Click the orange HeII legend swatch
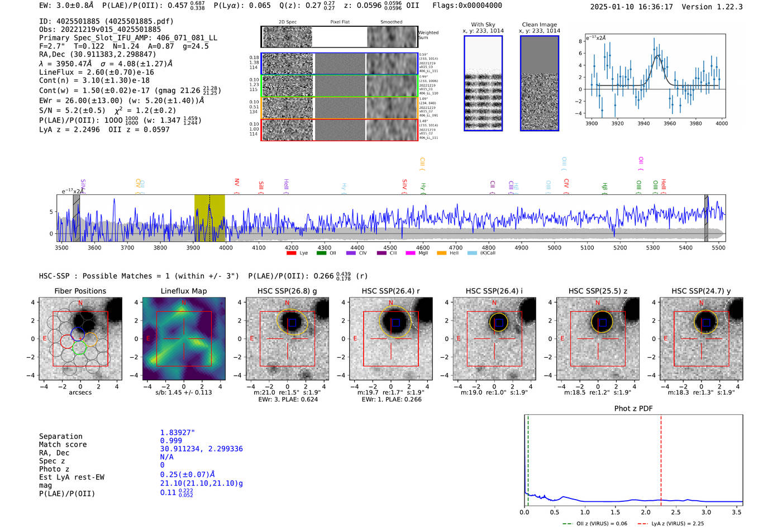 point(442,253)
